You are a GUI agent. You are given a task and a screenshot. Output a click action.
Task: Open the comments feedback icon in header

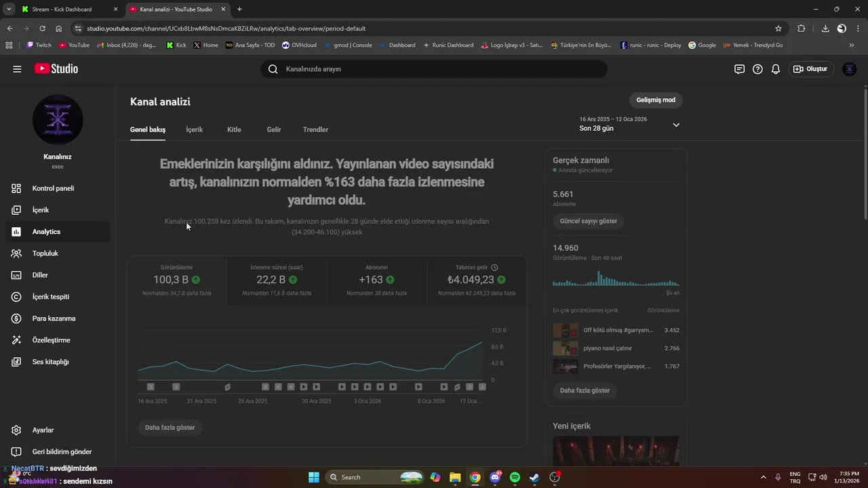pos(739,69)
